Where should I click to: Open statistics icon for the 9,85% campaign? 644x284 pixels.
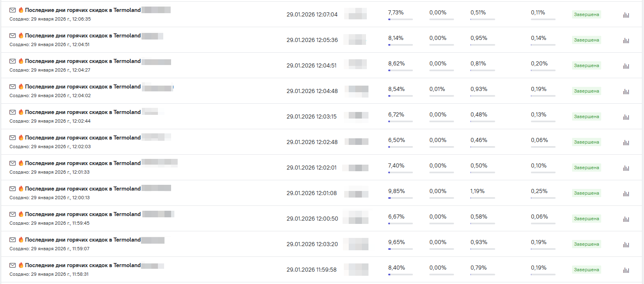pyautogui.click(x=626, y=194)
